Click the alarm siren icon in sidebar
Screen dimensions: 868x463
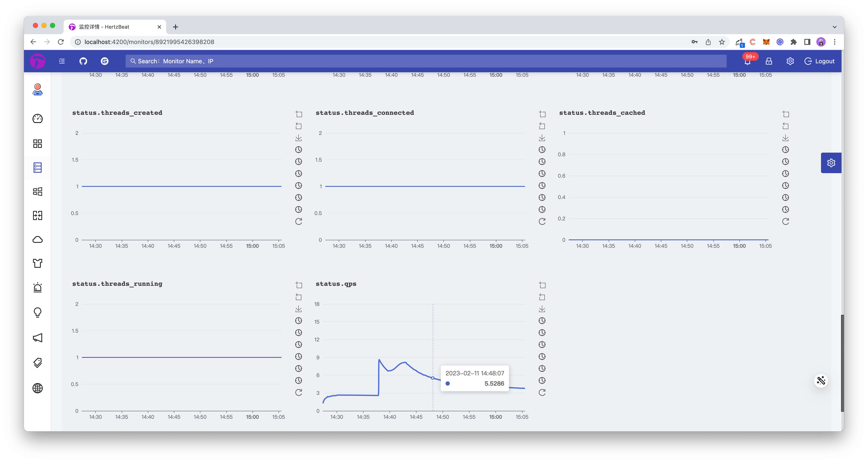coord(37,288)
